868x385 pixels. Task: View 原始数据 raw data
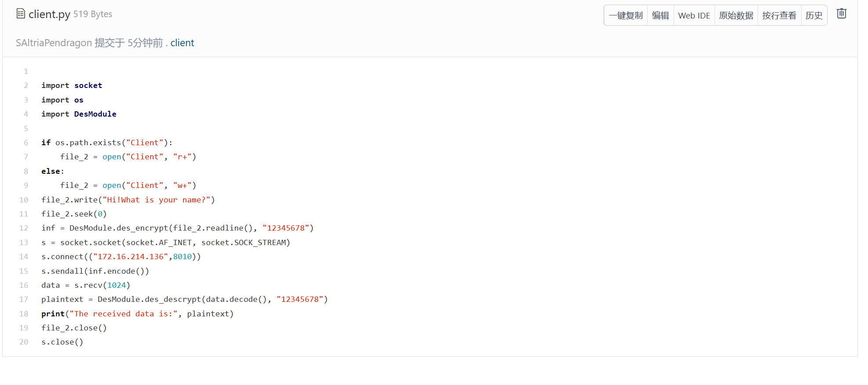736,15
